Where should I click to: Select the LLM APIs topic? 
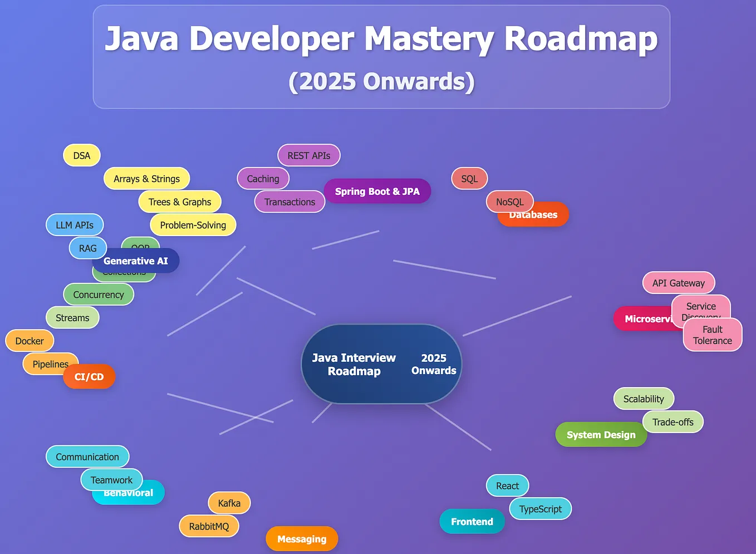pyautogui.click(x=75, y=225)
